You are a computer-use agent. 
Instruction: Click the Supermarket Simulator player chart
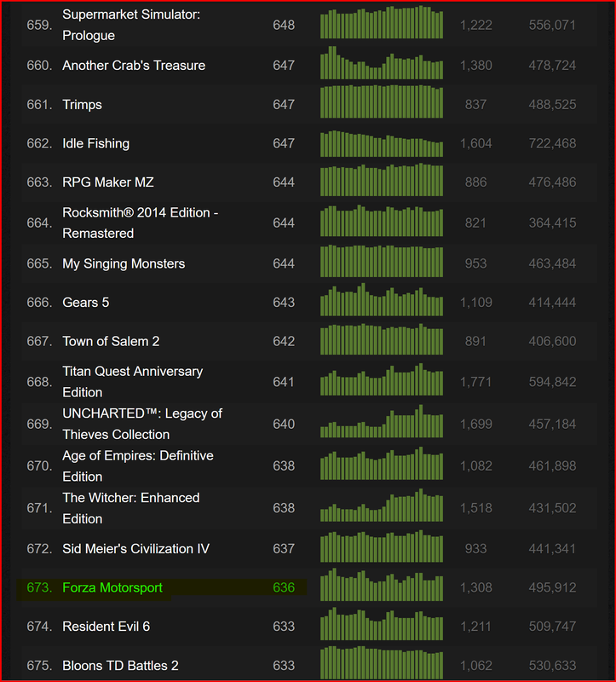tap(382, 22)
